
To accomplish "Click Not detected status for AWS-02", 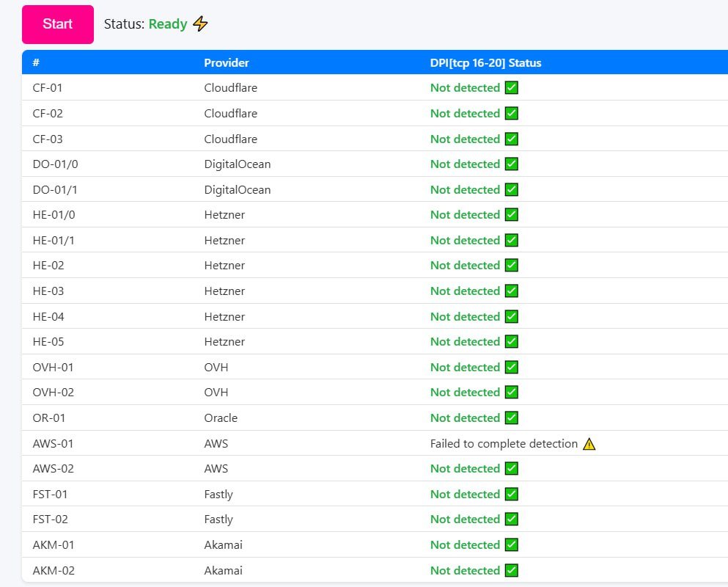I will coord(465,469).
